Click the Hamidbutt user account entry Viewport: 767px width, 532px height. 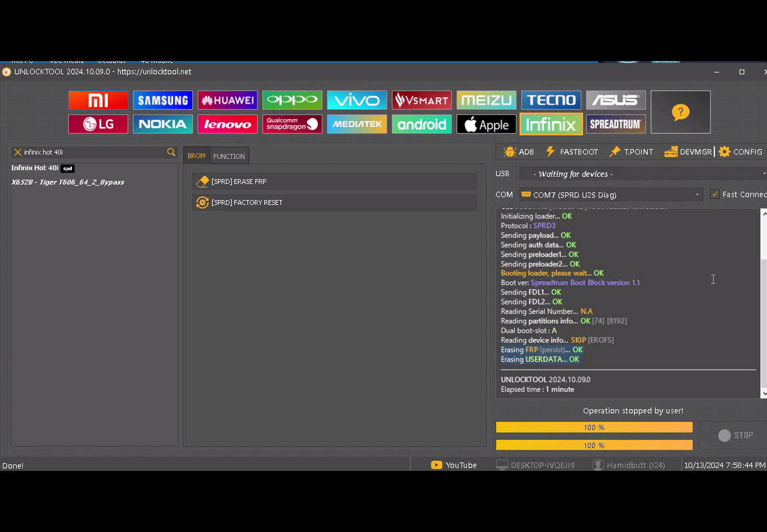pyautogui.click(x=629, y=465)
